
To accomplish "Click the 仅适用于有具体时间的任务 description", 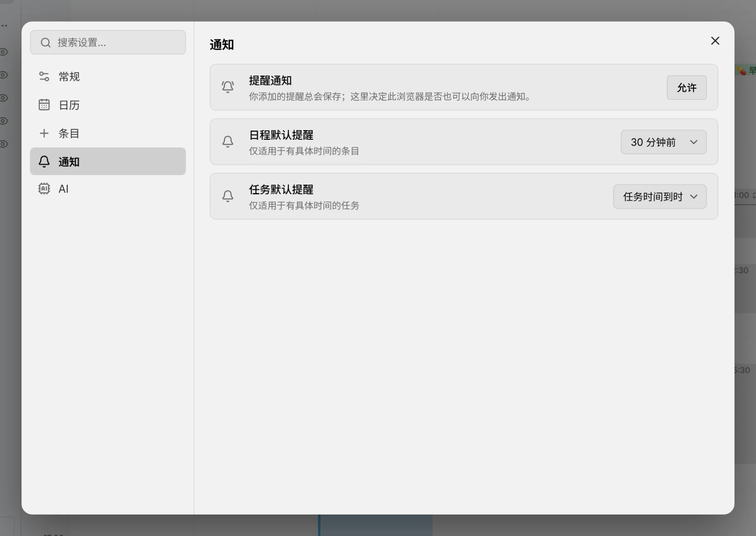I will [x=304, y=206].
